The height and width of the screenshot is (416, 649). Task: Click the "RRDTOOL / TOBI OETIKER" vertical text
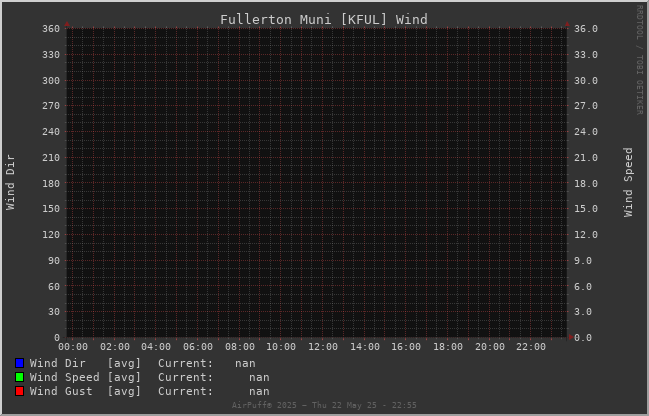(x=639, y=60)
